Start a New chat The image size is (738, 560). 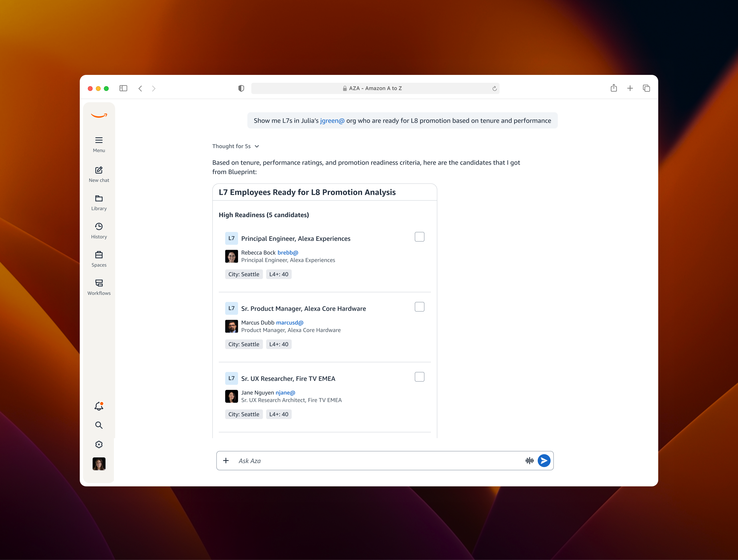(99, 175)
